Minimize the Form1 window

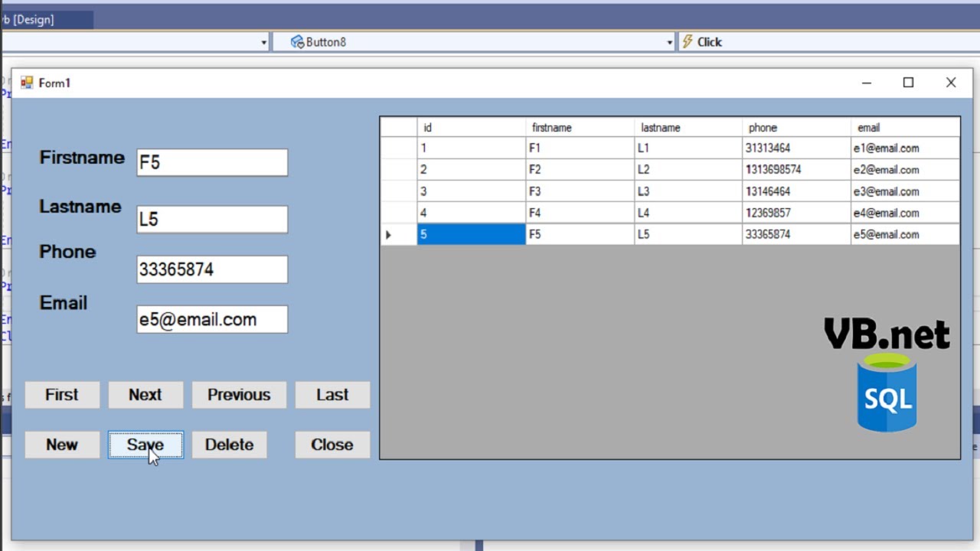pos(867,83)
